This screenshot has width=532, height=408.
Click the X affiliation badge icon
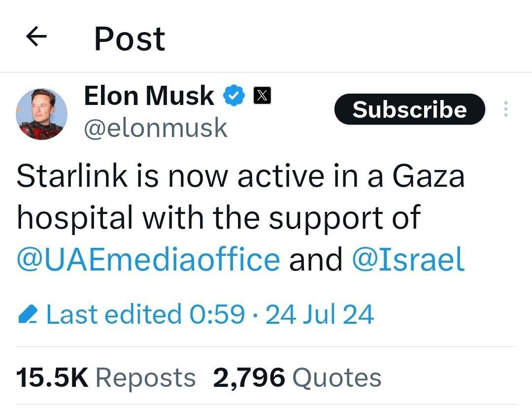(x=262, y=96)
